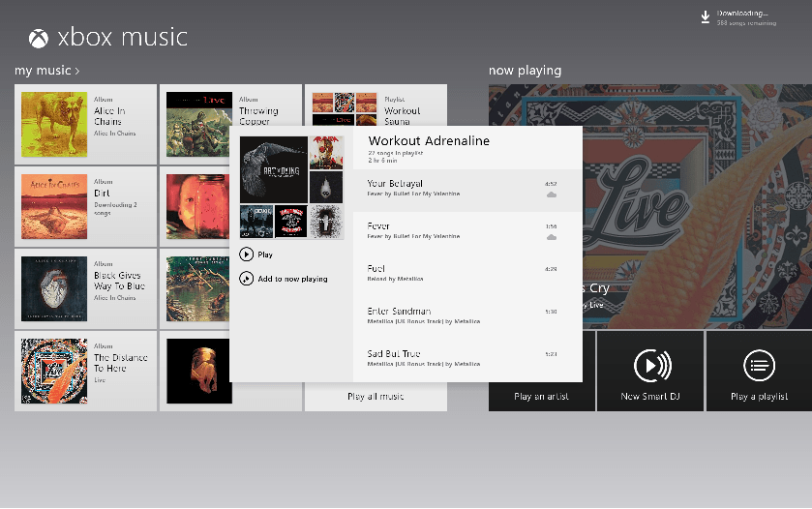Click Play a playlist label

pos(759,396)
